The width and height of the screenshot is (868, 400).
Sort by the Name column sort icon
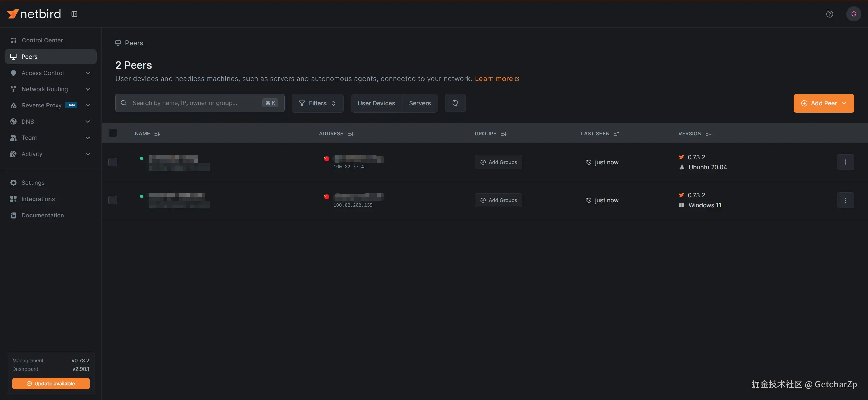tap(157, 134)
